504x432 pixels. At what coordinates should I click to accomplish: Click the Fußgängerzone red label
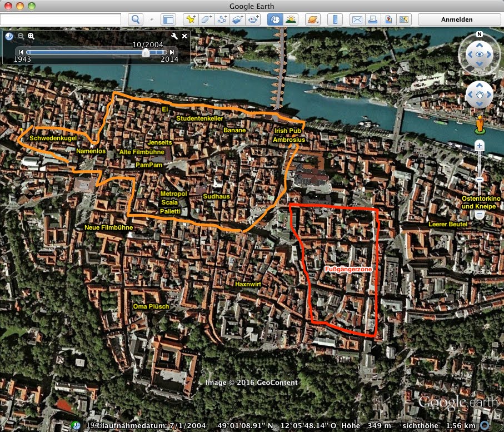click(x=348, y=269)
